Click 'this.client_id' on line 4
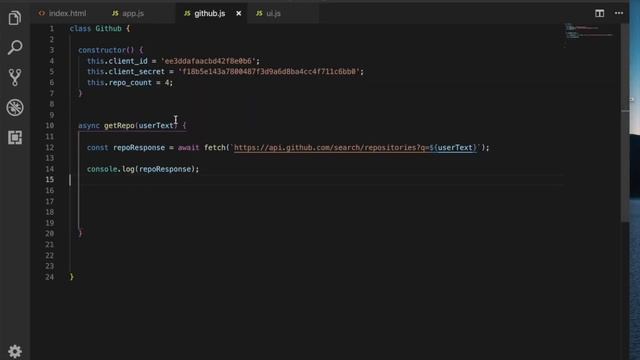 tap(117, 61)
